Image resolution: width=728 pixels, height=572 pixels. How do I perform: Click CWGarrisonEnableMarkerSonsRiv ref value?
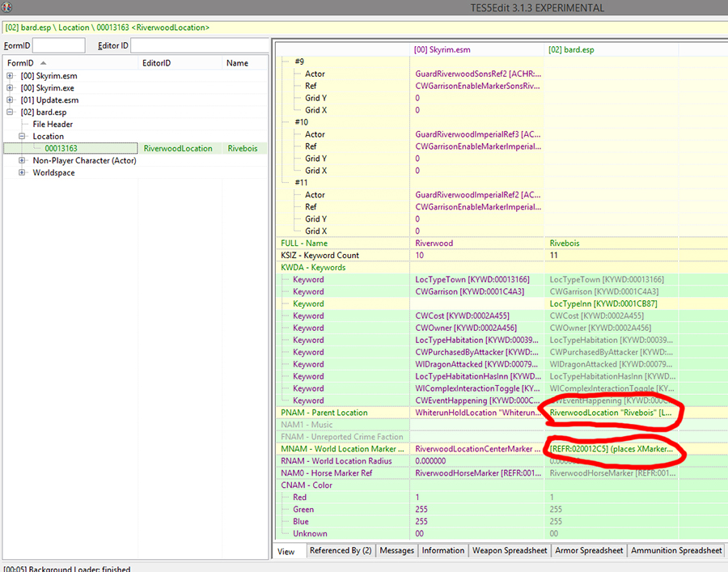point(478,86)
